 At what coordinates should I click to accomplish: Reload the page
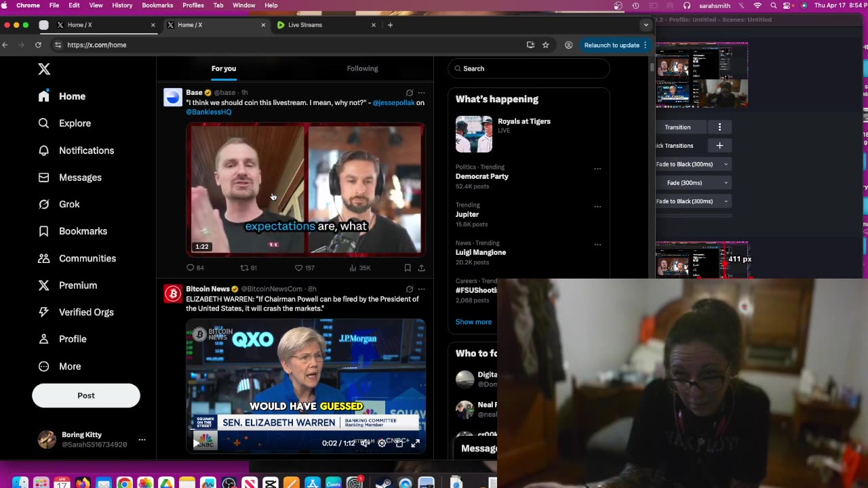[x=38, y=45]
